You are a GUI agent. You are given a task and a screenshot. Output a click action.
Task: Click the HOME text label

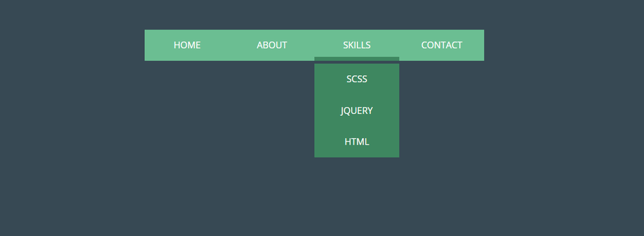[187, 45]
